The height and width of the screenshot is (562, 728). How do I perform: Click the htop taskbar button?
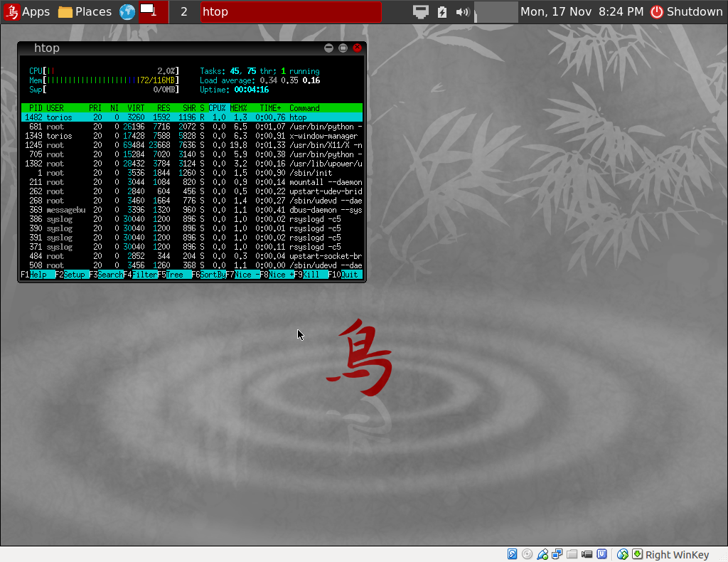[290, 11]
